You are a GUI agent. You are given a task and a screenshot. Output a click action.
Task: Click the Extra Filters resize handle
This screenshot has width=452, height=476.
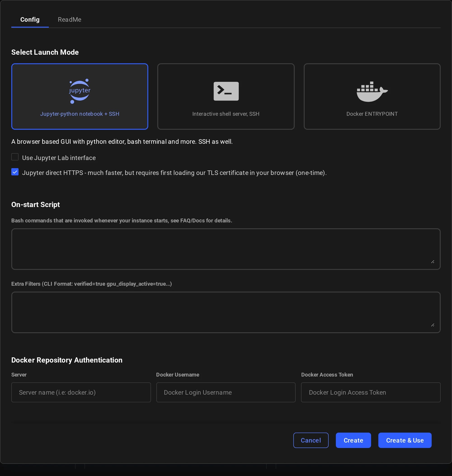(x=433, y=325)
